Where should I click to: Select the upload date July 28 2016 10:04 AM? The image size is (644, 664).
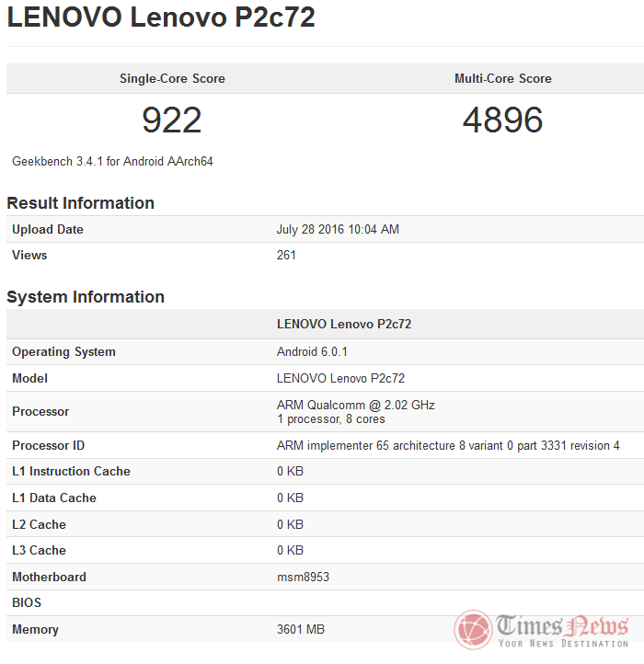tap(338, 230)
